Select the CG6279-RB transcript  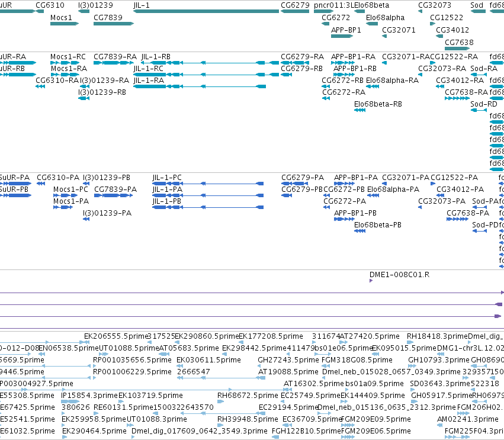(x=287, y=75)
